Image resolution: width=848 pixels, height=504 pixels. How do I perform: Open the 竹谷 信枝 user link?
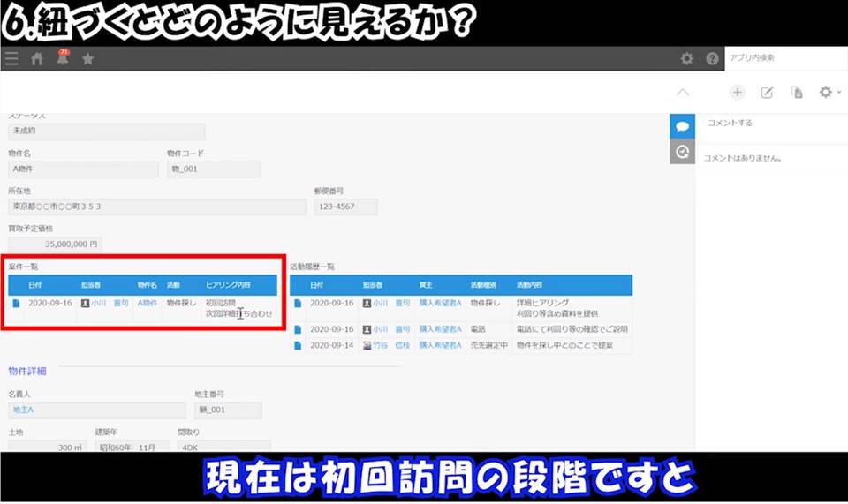point(391,344)
